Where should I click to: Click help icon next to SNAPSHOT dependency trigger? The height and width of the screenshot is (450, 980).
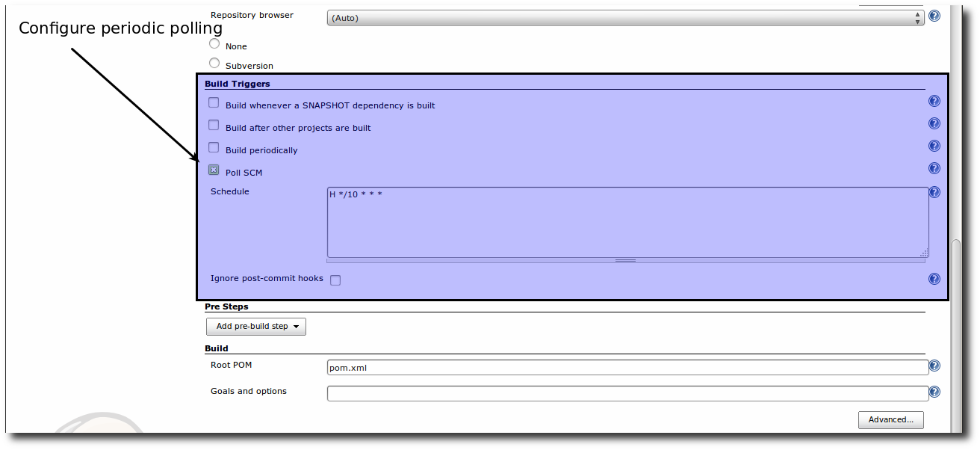(x=934, y=100)
